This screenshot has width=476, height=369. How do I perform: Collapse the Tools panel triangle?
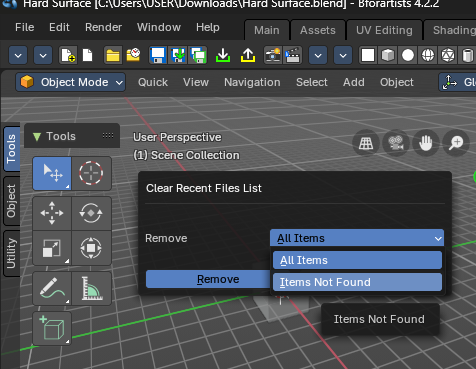click(x=37, y=137)
